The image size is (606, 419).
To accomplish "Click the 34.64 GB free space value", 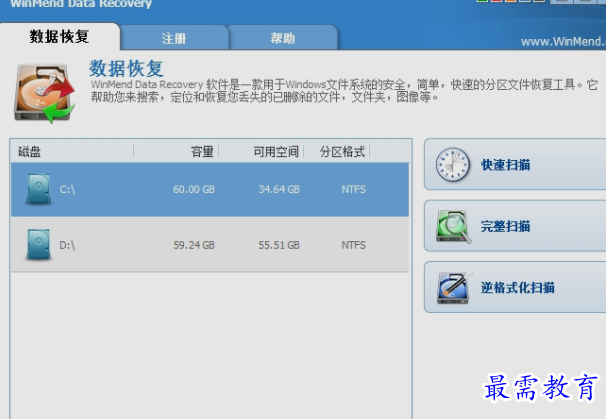I will pyautogui.click(x=279, y=189).
